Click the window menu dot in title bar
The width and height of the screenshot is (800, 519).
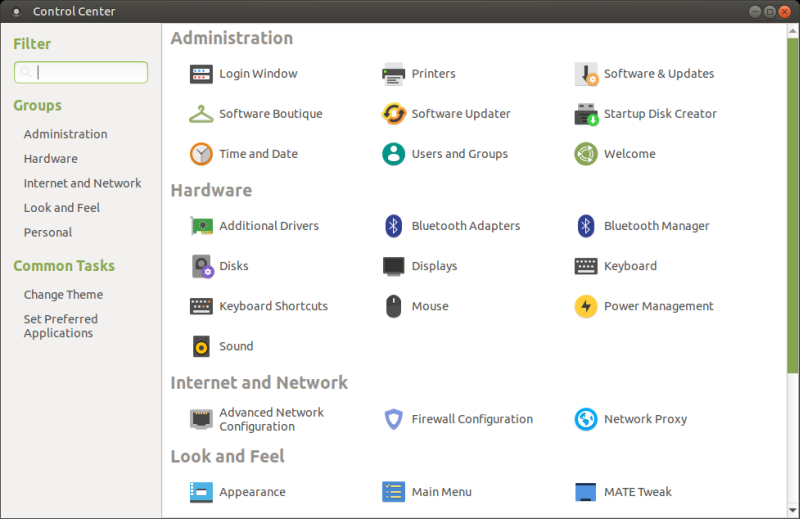(x=16, y=11)
